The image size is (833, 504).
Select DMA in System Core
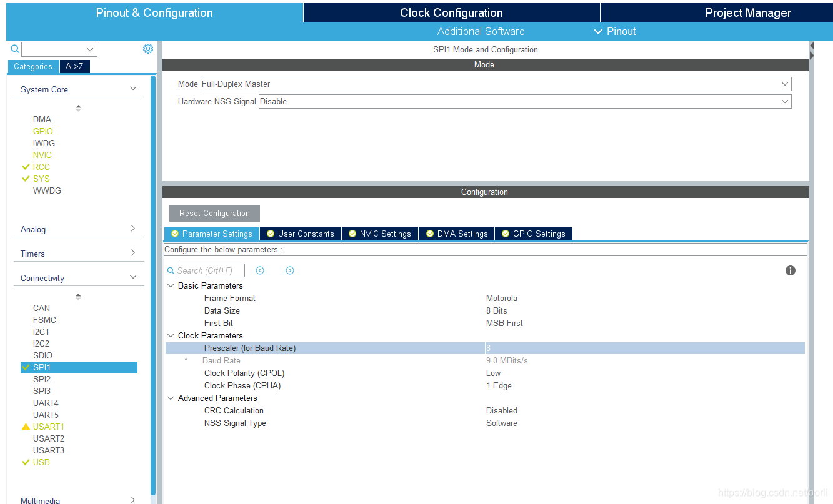pos(42,119)
